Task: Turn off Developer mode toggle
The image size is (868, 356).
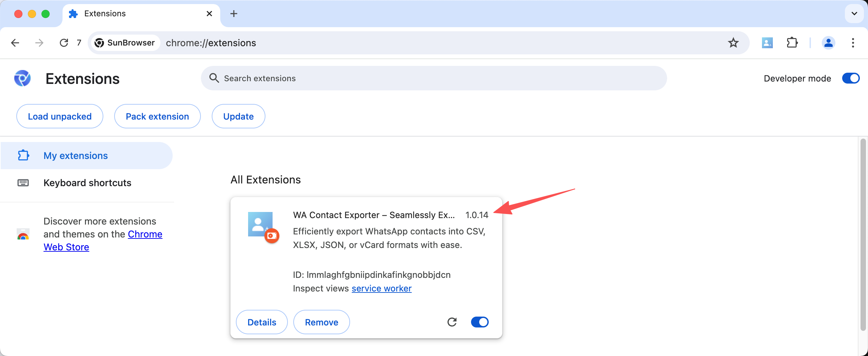Action: tap(850, 78)
